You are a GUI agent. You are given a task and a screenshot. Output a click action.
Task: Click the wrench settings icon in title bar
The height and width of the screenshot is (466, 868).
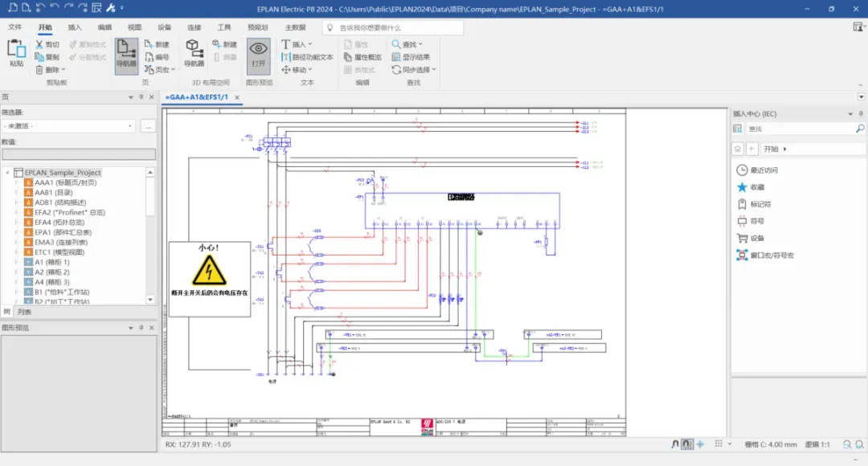point(110,8)
